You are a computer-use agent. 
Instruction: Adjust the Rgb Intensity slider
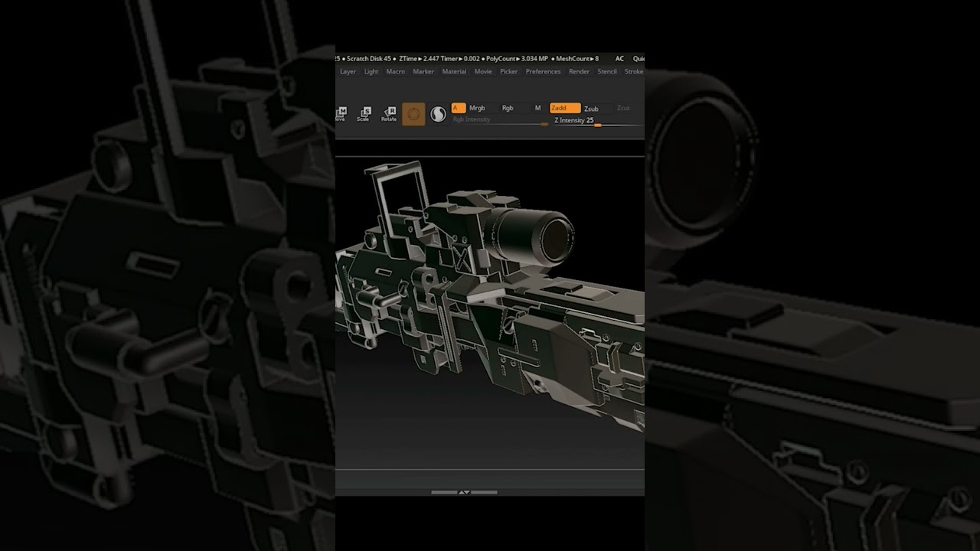(x=499, y=120)
